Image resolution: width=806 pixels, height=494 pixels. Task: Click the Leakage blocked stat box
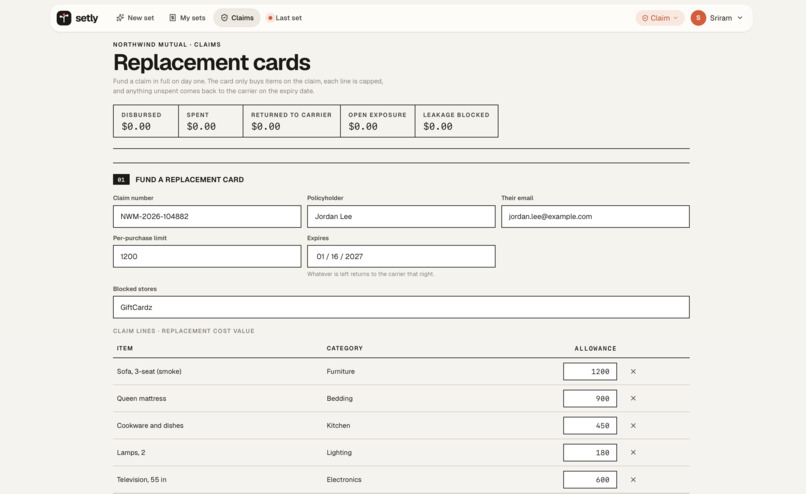(456, 121)
